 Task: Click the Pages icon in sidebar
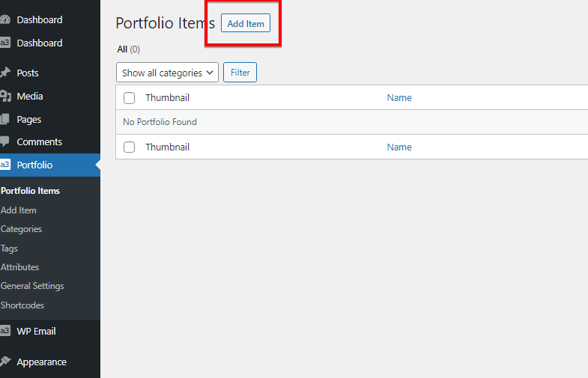[5, 119]
